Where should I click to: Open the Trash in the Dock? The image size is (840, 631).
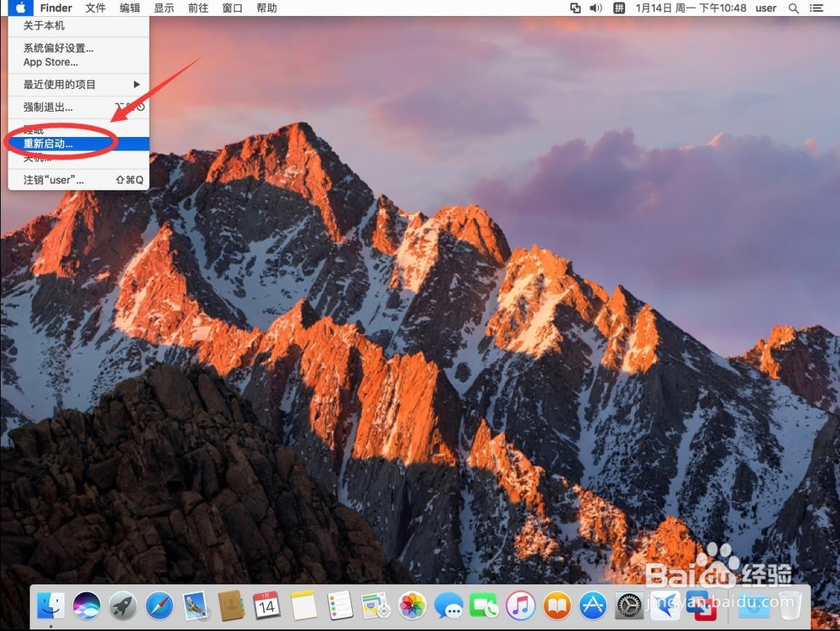[x=790, y=606]
